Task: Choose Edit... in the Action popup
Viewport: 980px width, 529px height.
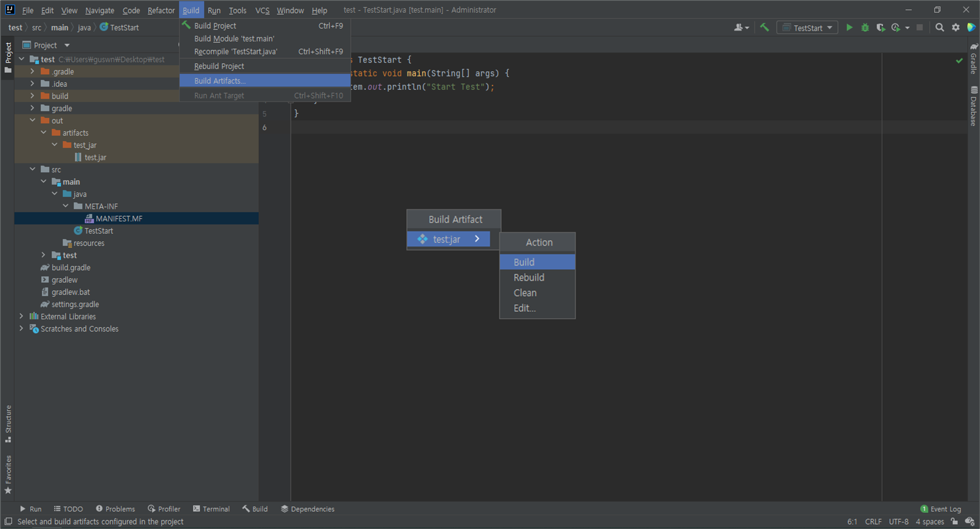Action: pyautogui.click(x=537, y=308)
